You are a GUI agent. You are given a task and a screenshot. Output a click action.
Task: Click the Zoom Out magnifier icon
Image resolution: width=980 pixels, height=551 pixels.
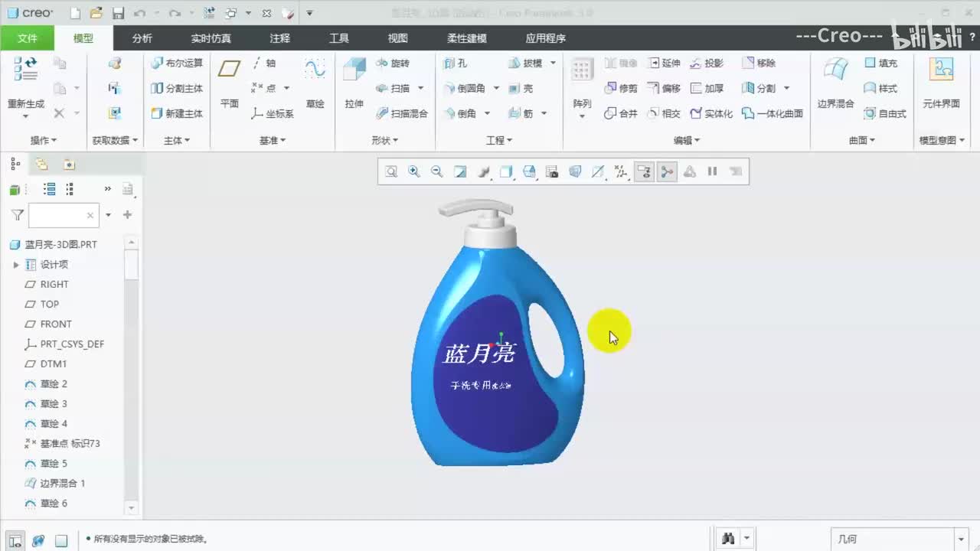point(437,171)
